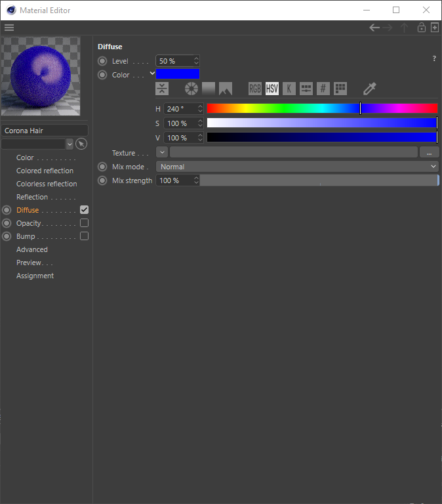Open the Assignment page
The image size is (442, 504).
(x=35, y=276)
